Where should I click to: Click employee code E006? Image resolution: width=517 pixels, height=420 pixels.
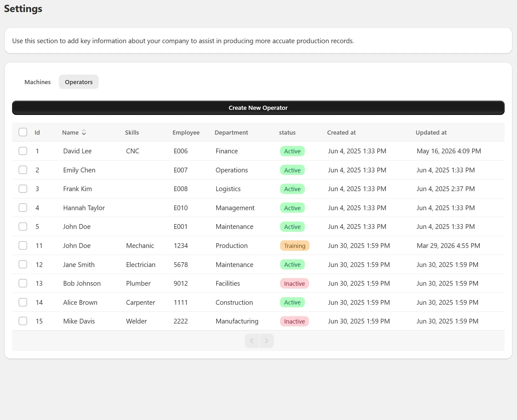(x=181, y=151)
